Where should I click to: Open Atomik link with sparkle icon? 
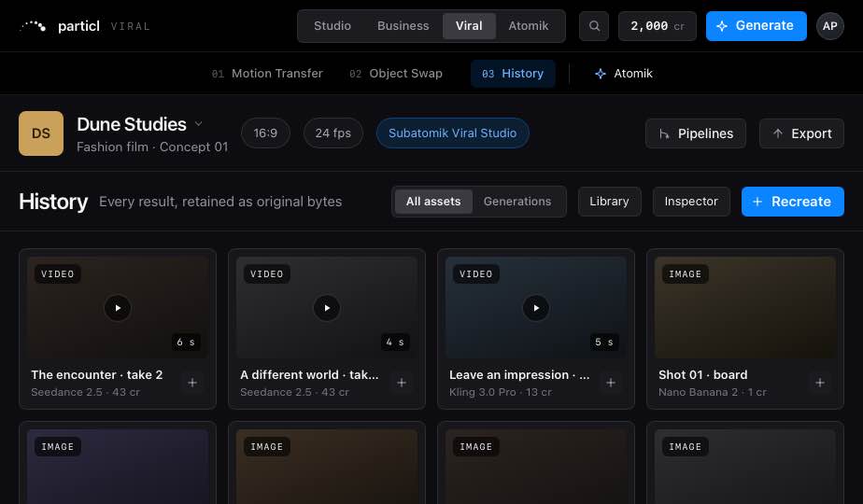[624, 73]
